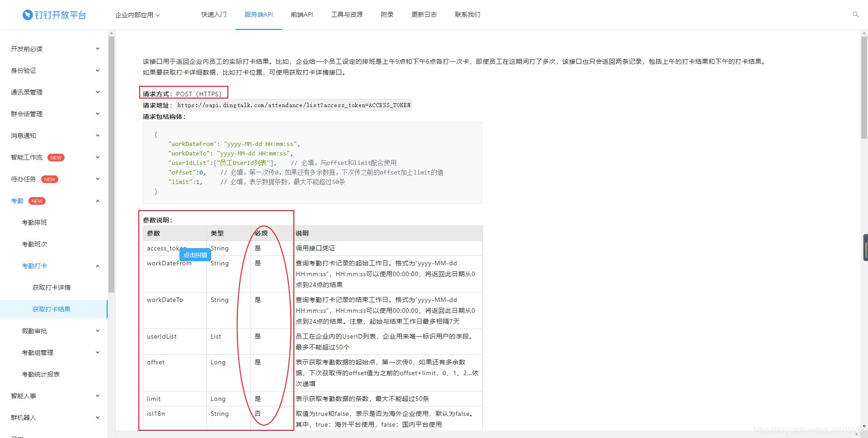Expand the 开发前必读 section chevron
This screenshot has height=438, width=868.
click(x=98, y=49)
